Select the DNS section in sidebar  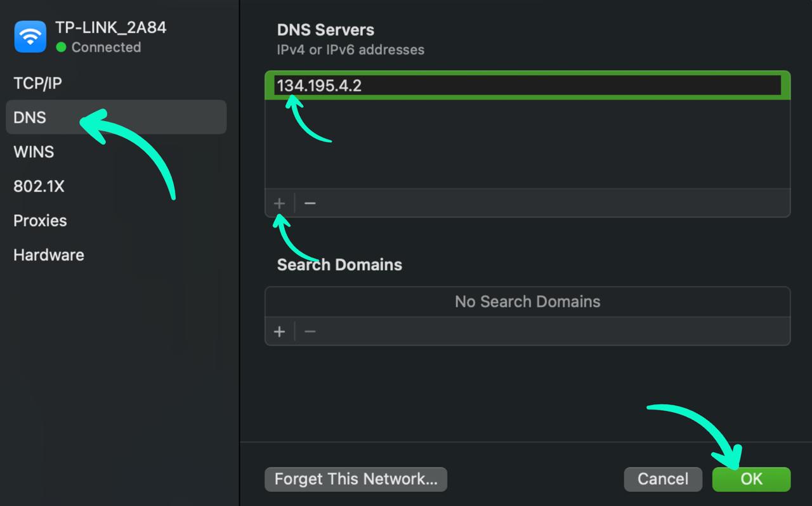[116, 117]
